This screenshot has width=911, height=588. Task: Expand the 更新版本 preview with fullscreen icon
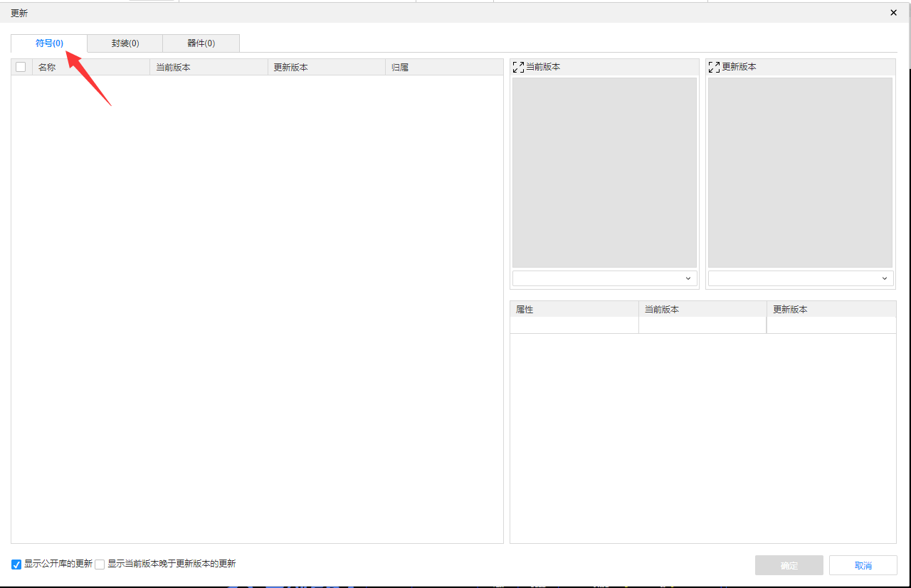714,67
